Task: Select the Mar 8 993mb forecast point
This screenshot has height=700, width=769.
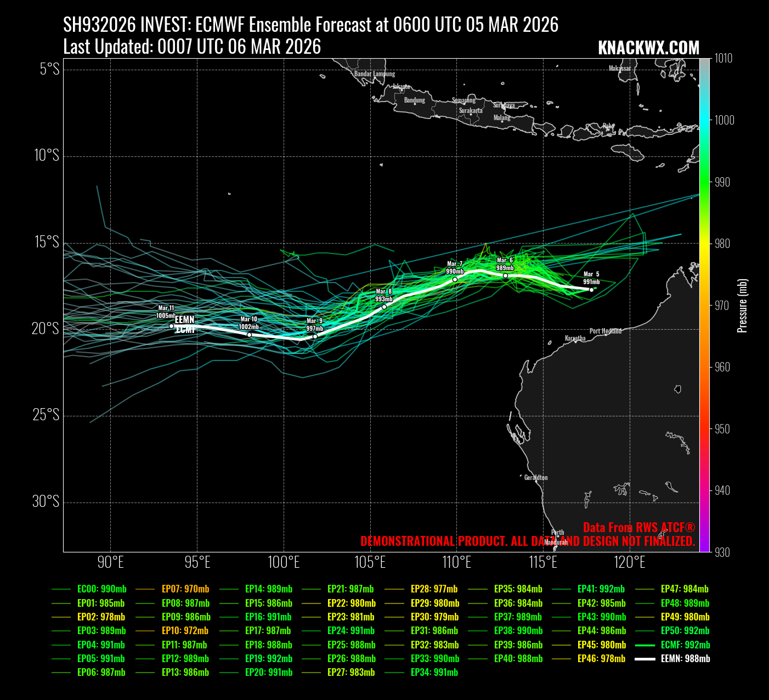Action: [384, 307]
